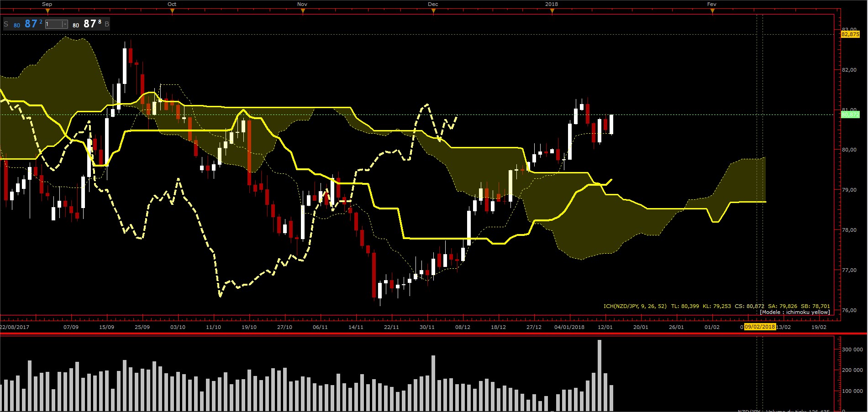
Task: Click the 22/08/2017 date on time axis
Action: pos(15,327)
